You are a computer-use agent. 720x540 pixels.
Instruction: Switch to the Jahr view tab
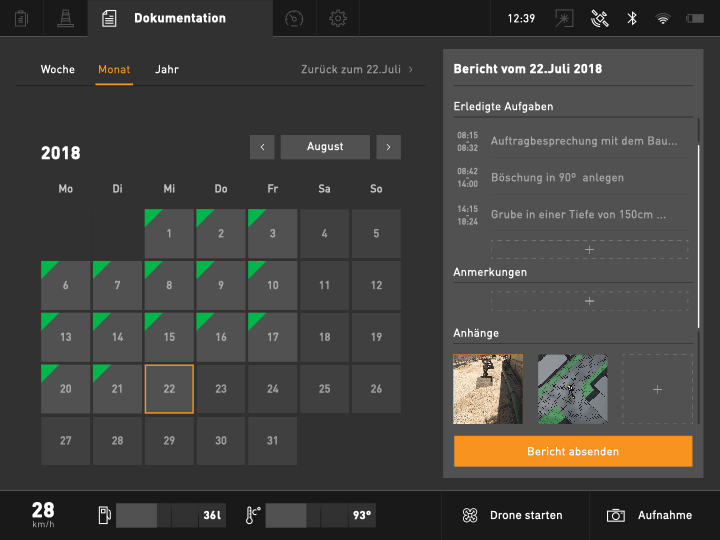tap(167, 70)
